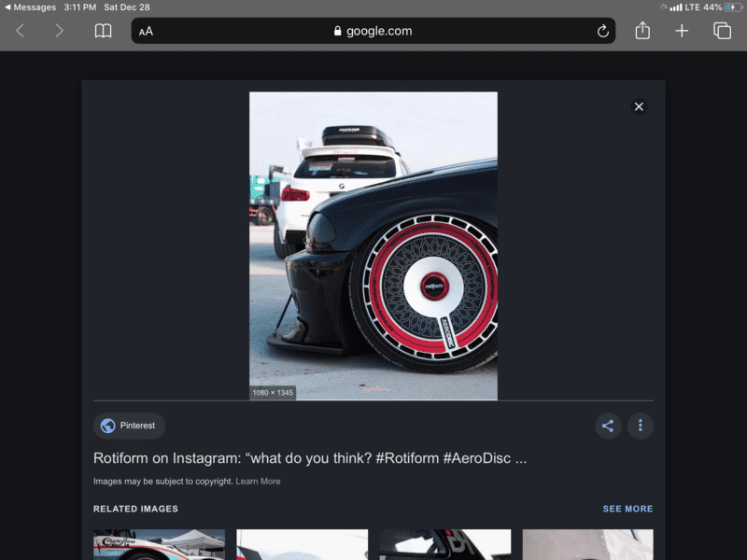Open the Rotiform on Instagram title link

pos(310,458)
